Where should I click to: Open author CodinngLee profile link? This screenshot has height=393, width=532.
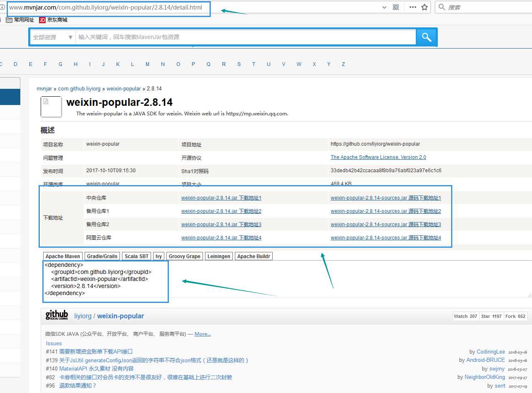491,352
